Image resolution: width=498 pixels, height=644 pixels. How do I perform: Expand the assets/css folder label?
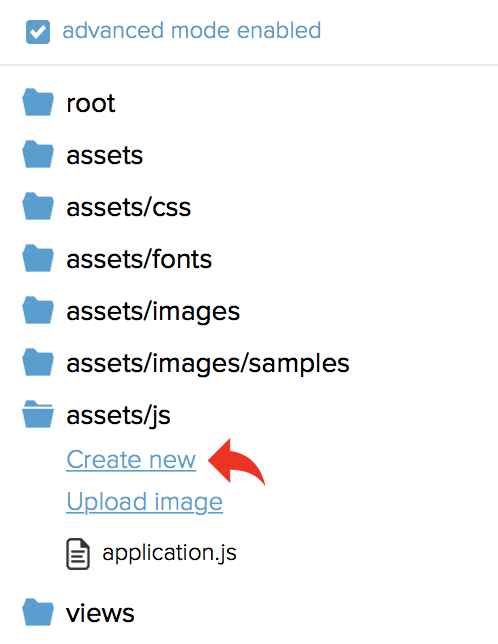coord(129,207)
